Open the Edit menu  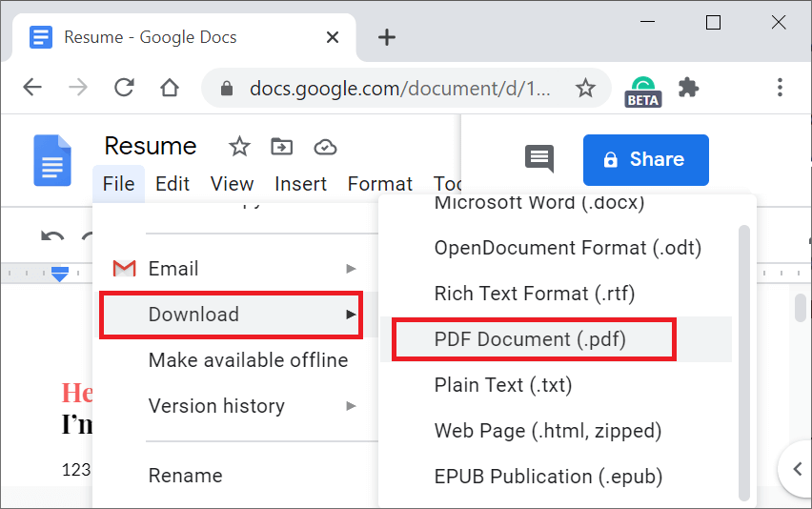[x=173, y=184]
